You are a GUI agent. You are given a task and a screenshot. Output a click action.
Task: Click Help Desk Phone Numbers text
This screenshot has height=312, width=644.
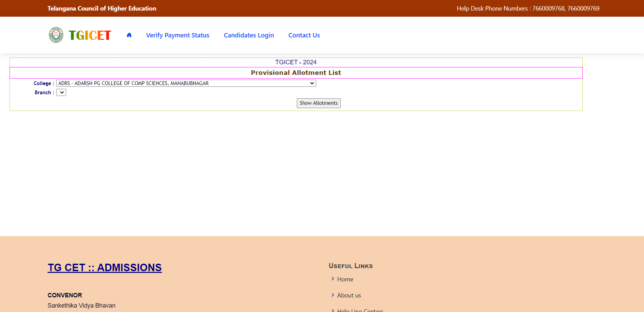528,9
